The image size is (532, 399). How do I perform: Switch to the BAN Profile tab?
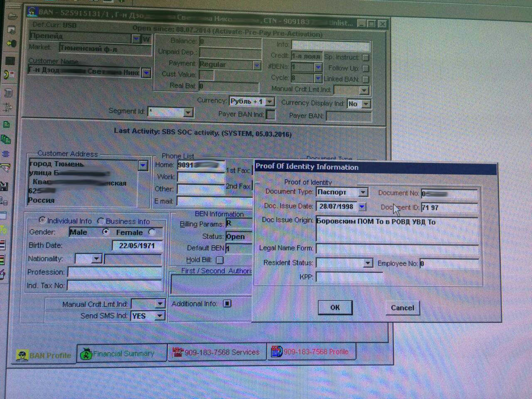43,355
